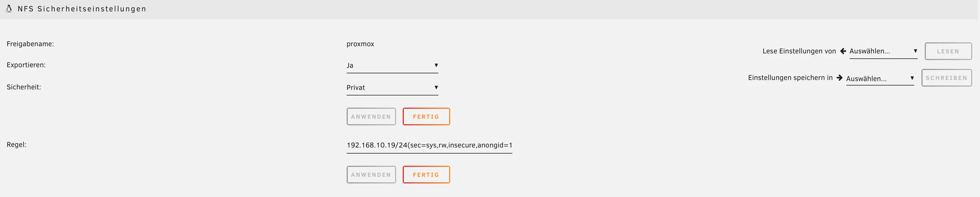Click the Regel label
Viewport: 980px width, 197px height.
[x=16, y=145]
